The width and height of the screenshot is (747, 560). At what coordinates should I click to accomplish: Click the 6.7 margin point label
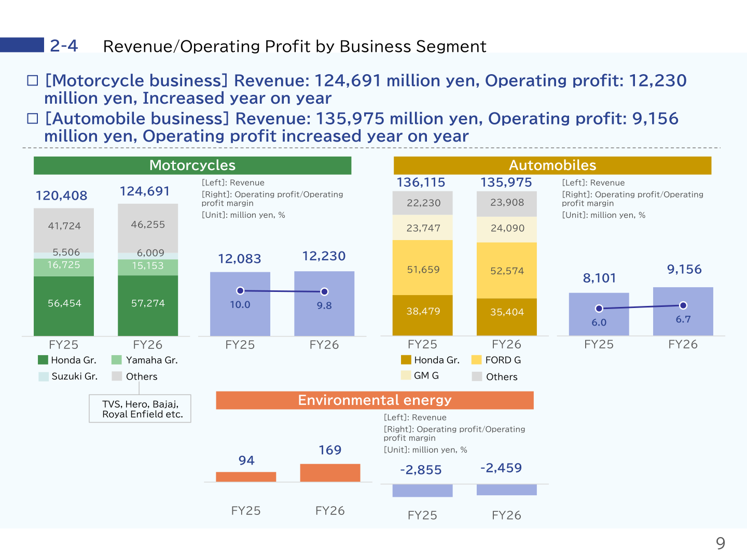point(683,319)
